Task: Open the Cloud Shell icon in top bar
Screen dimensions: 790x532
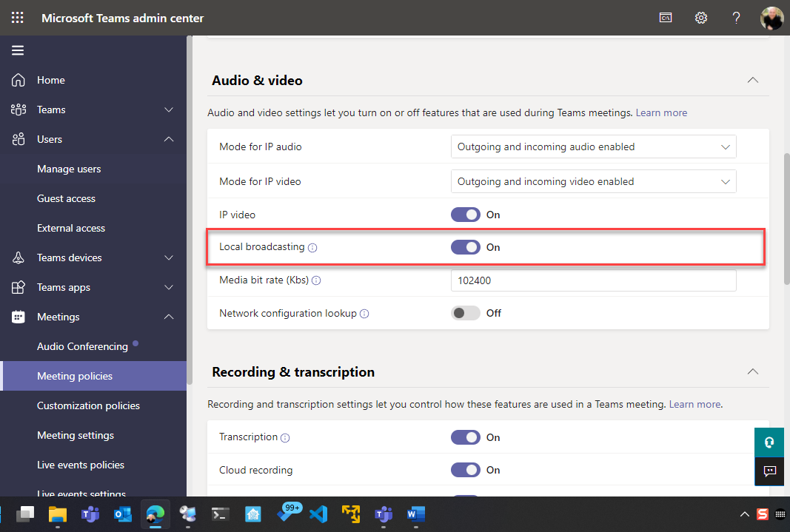Action: pyautogui.click(x=665, y=17)
